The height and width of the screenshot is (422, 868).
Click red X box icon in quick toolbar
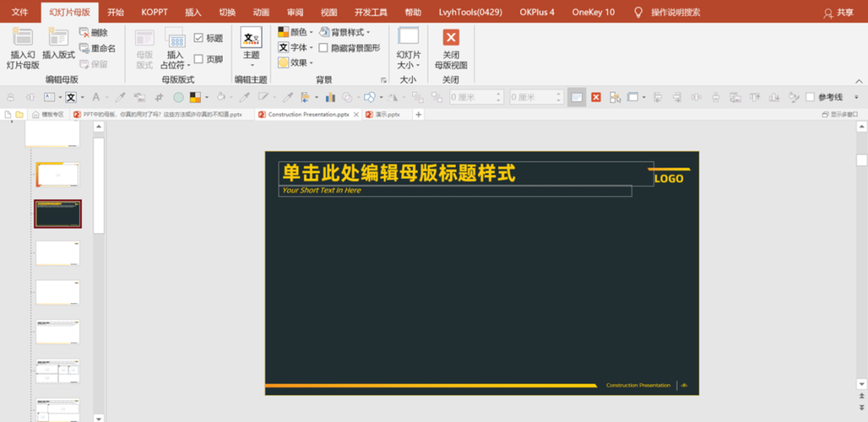(x=596, y=97)
